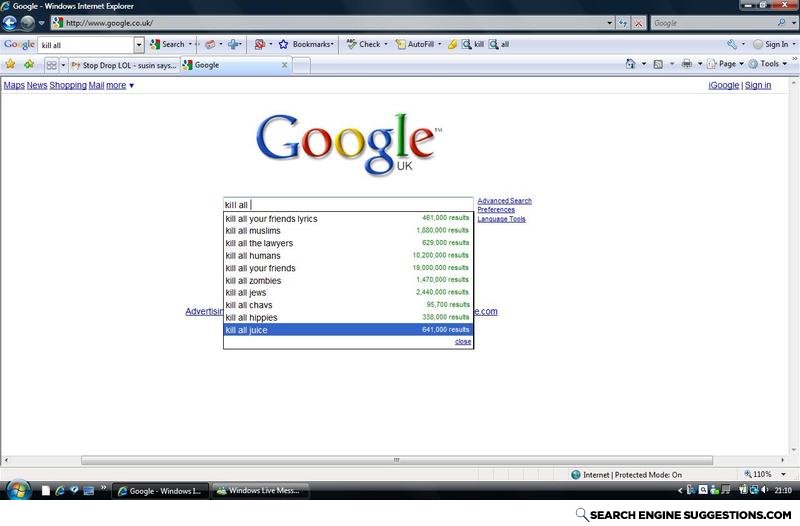Open the Shopping link
Screen dimensions: 800x526
point(68,85)
